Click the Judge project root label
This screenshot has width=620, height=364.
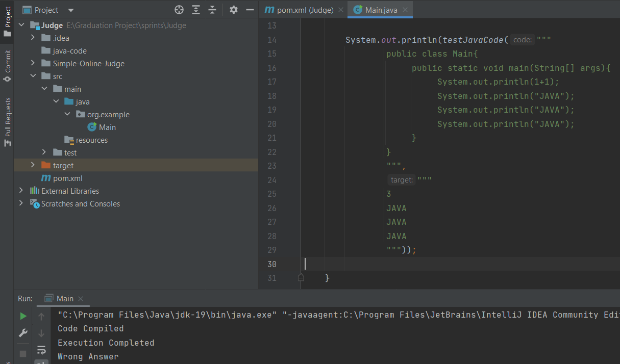tap(52, 25)
